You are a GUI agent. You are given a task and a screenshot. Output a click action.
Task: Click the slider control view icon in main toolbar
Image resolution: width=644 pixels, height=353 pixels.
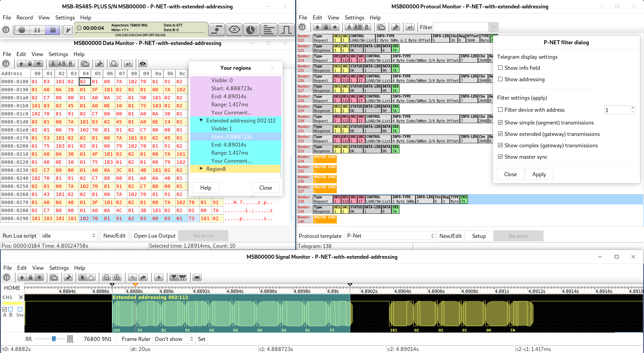click(217, 30)
